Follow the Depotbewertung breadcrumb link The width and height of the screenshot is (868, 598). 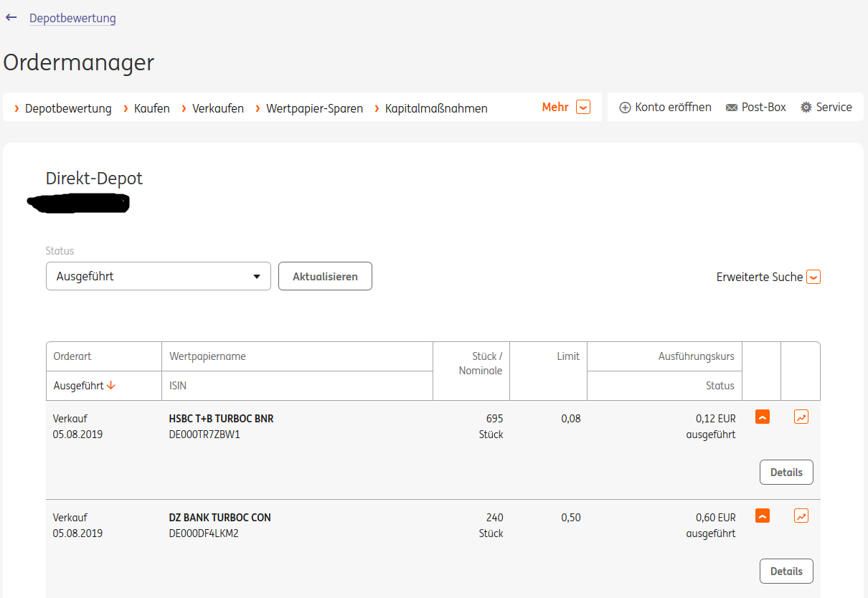(x=72, y=18)
